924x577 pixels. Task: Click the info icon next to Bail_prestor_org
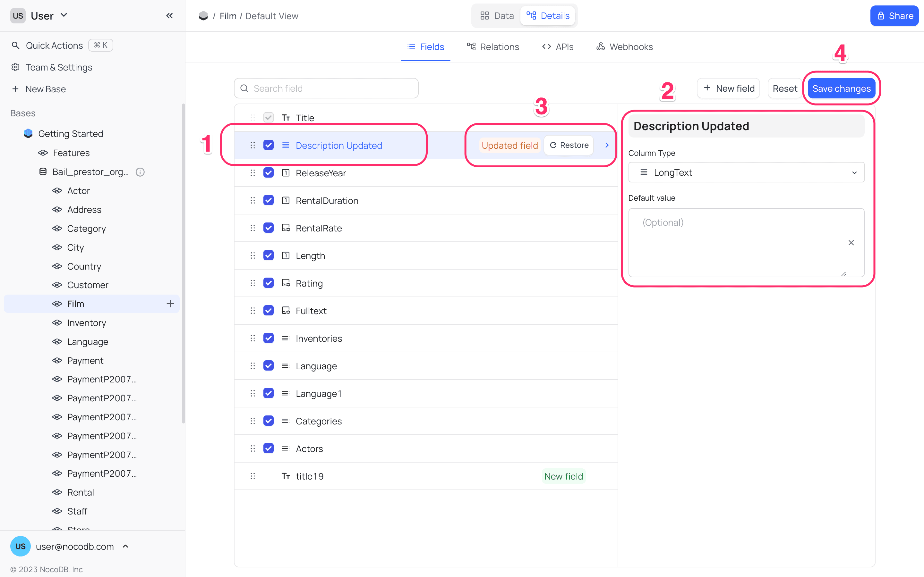(x=140, y=172)
